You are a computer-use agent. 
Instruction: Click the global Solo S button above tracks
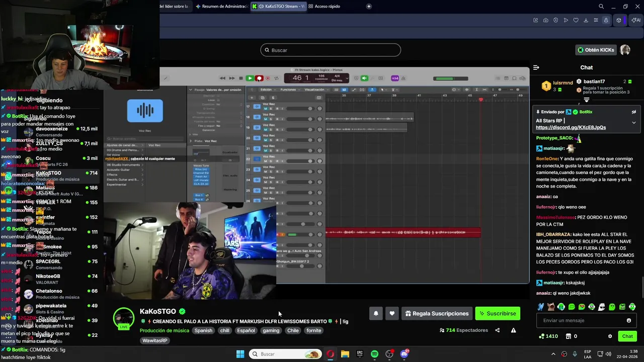(x=273, y=98)
